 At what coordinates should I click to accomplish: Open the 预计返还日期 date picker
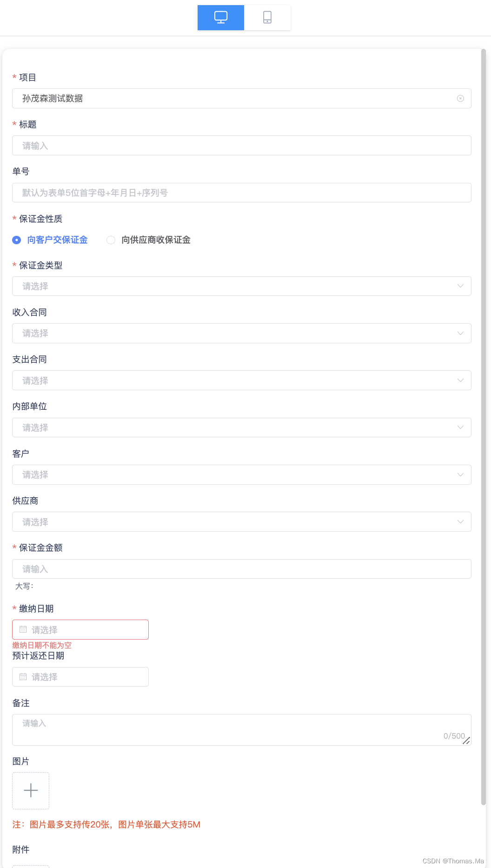80,677
